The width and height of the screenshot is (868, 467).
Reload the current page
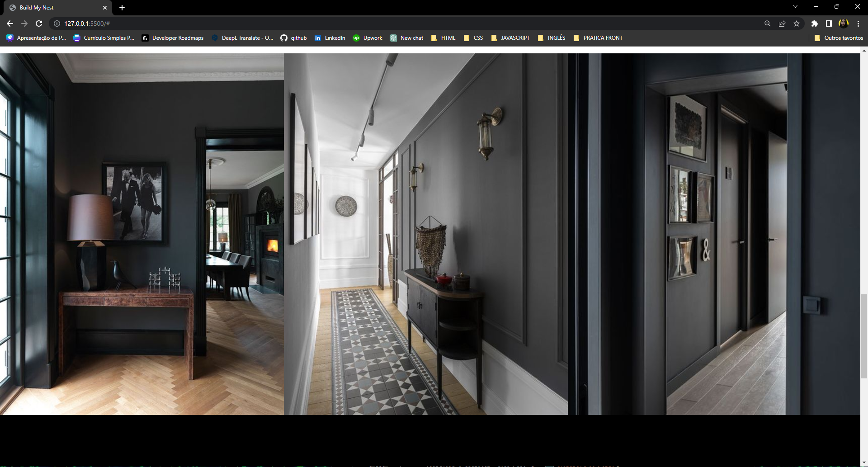click(x=39, y=24)
